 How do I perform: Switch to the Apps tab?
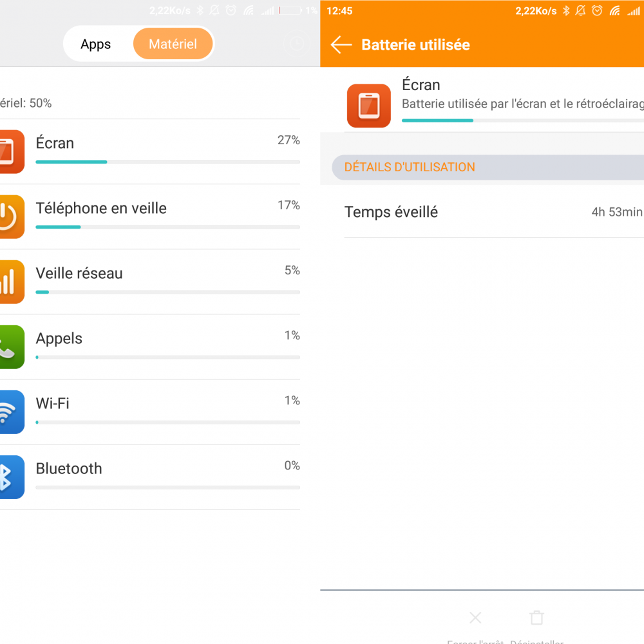(x=96, y=44)
